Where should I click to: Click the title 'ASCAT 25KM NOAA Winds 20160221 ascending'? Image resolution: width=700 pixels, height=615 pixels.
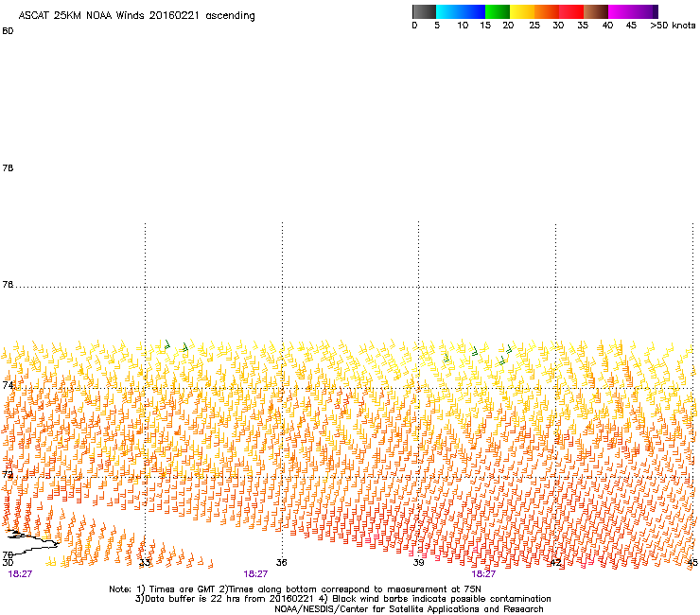coord(136,16)
